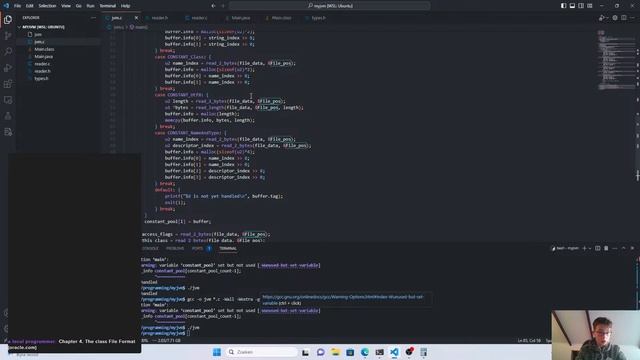
Task: Click the Ln, Col cursor position in status bar
Action: 529,340
